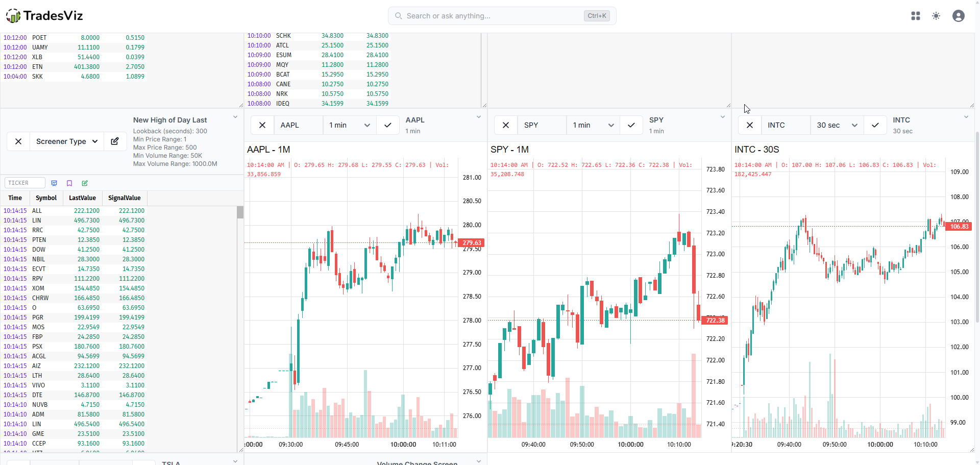Select the XOM row in the screener
Viewport: 980px width, 465px height.
pyautogui.click(x=74, y=288)
